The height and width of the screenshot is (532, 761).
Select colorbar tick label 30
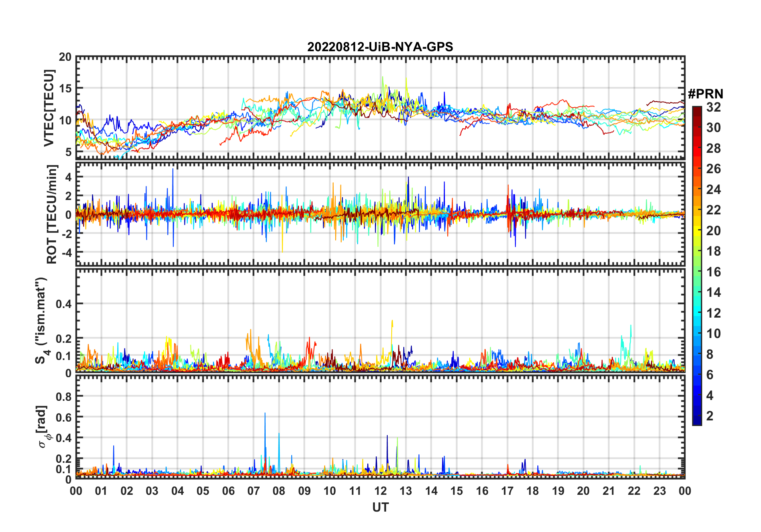[x=713, y=128]
